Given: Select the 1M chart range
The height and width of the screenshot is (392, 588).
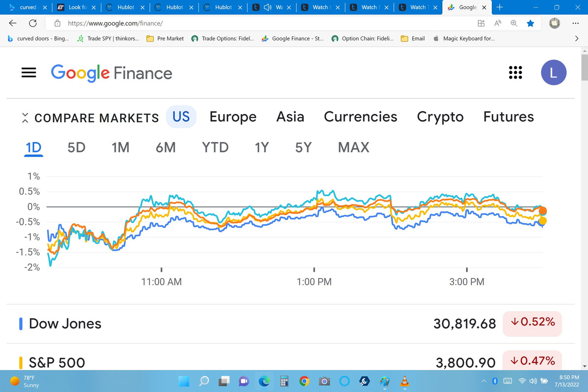Looking at the screenshot, I should (x=121, y=147).
